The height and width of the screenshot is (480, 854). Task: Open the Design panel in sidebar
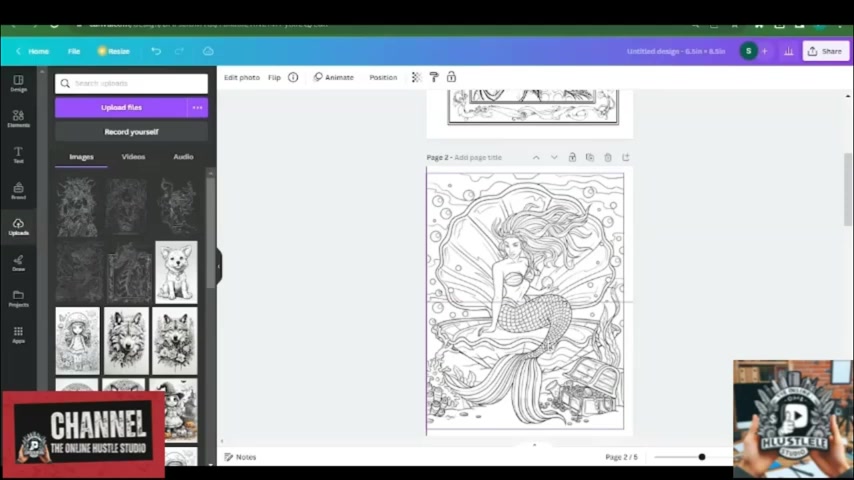(19, 83)
